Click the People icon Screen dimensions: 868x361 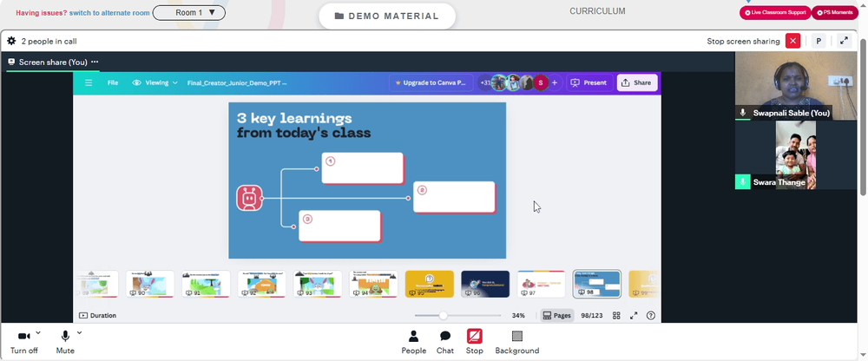pyautogui.click(x=413, y=336)
